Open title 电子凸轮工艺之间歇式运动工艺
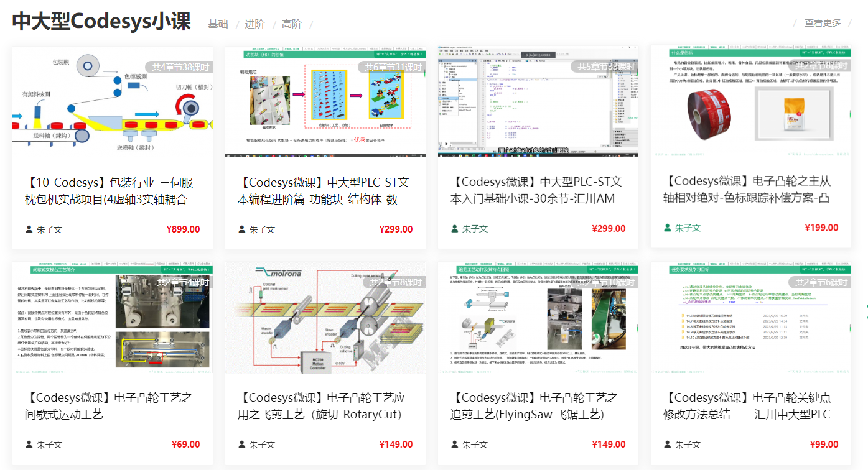 click(109, 406)
